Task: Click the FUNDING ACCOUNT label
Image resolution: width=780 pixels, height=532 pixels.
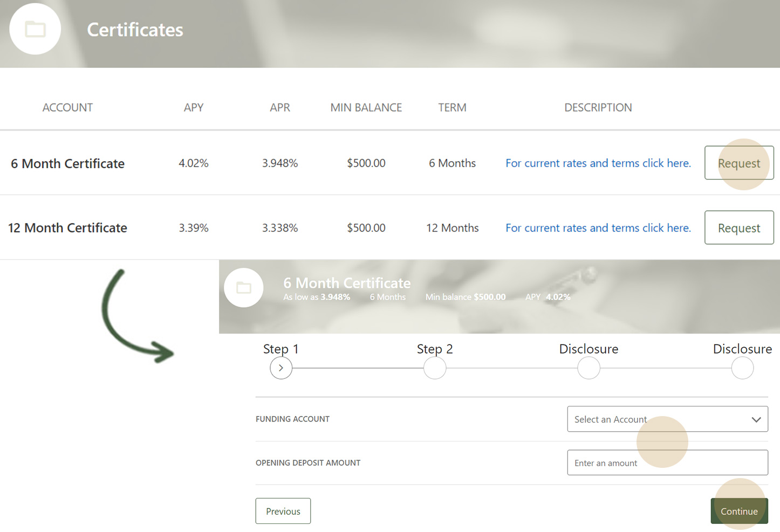Action: coord(292,419)
